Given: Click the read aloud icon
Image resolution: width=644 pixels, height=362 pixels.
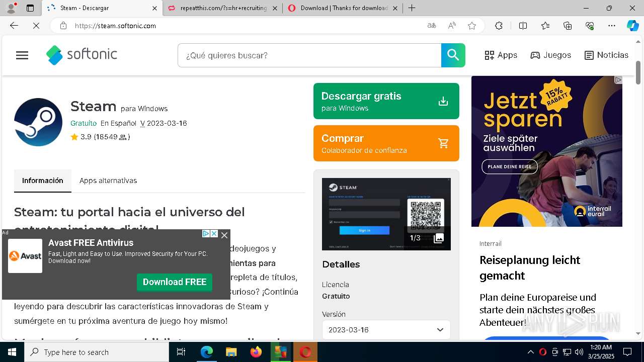Looking at the screenshot, I should click(x=452, y=26).
